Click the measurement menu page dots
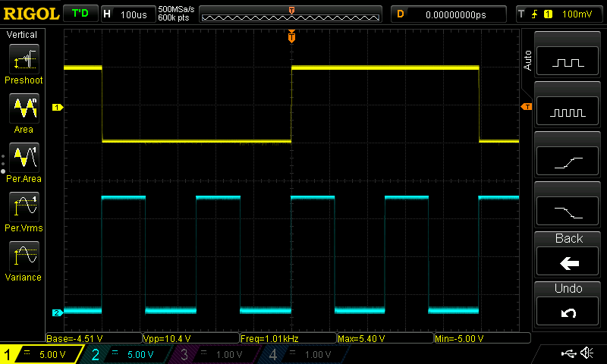The image size is (607, 364). (3, 164)
